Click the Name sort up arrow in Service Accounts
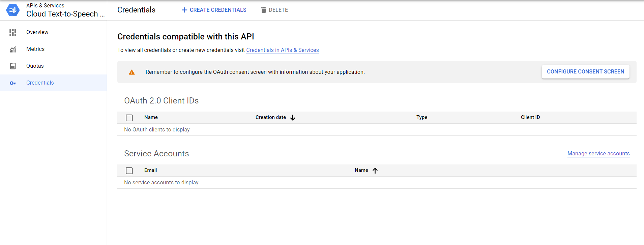Screen dimensions: 644x245 tap(375, 171)
